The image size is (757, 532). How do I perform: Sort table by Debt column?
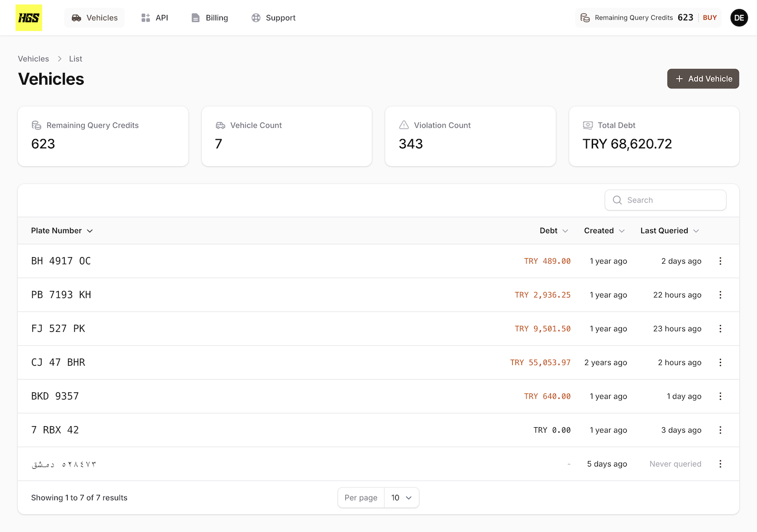[554, 231]
